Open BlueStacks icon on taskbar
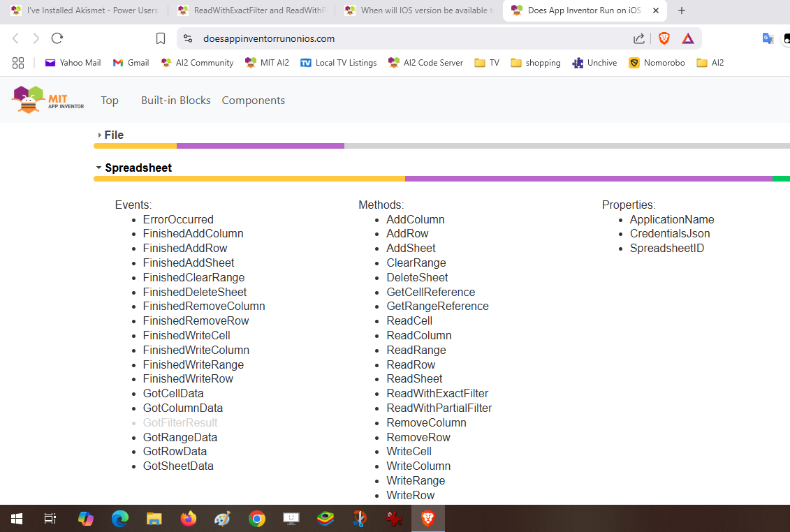790x532 pixels. (x=325, y=519)
